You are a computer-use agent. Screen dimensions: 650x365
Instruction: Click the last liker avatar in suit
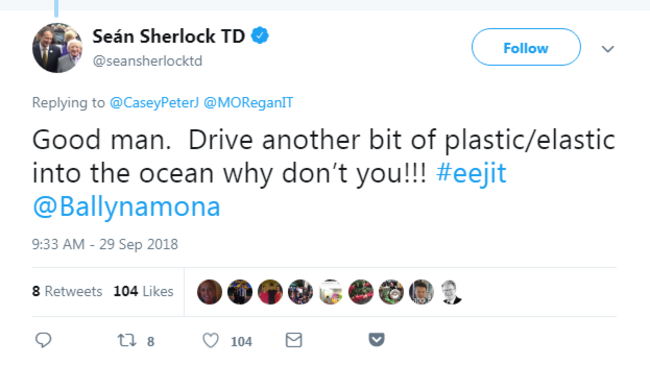(x=451, y=292)
